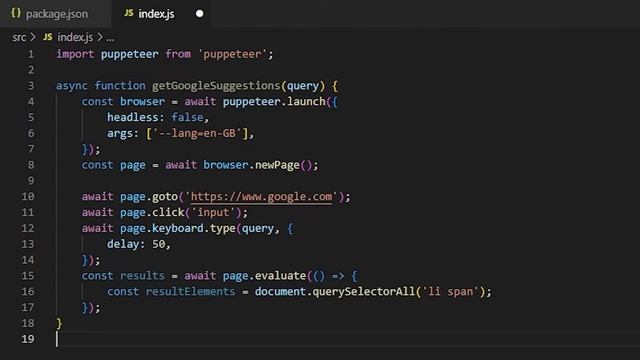Screen dimensions: 640x360
Task: Switch to the package.json tab
Action: [x=56, y=14]
